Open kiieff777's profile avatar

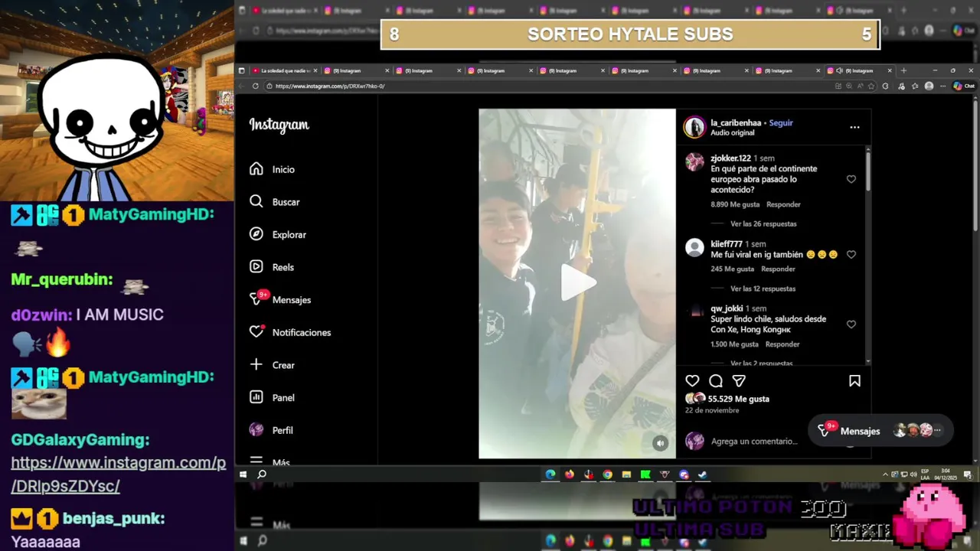click(x=694, y=247)
